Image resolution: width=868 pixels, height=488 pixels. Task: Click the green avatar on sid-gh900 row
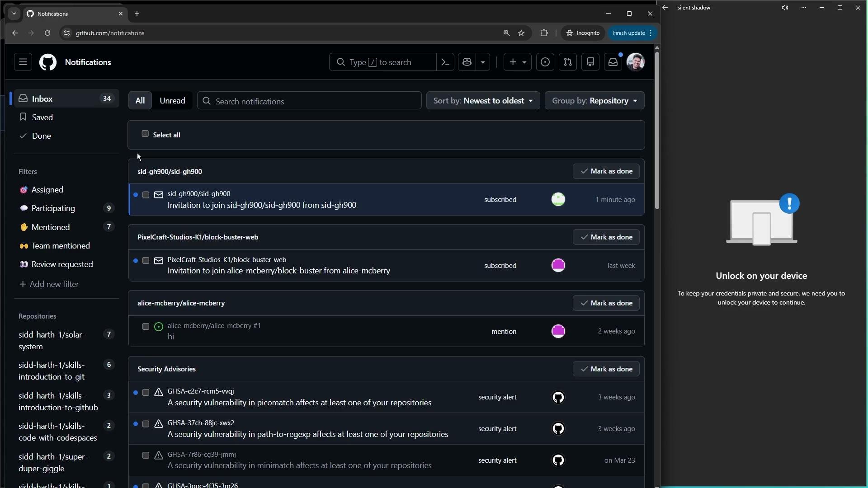point(558,199)
